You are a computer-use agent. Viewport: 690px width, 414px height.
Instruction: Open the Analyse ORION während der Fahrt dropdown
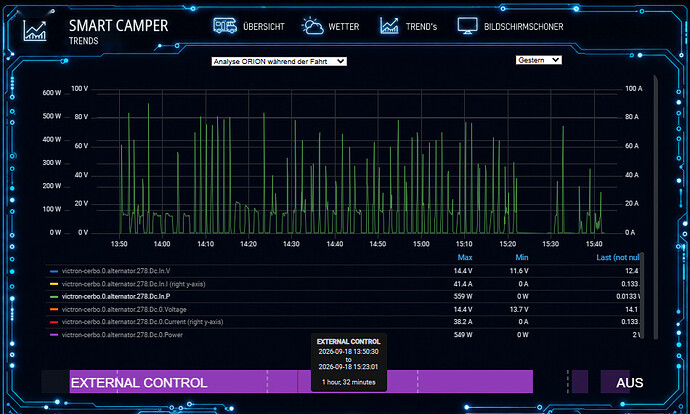[x=279, y=62]
